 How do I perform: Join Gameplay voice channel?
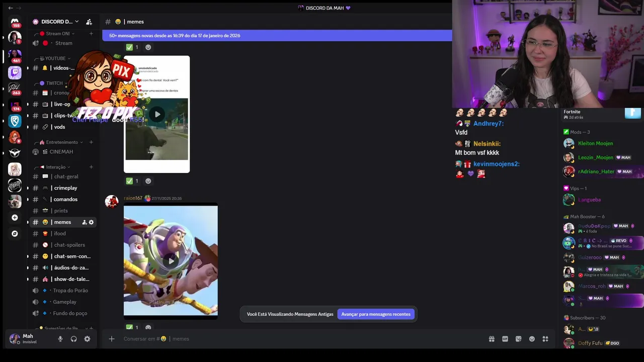[x=62, y=302]
